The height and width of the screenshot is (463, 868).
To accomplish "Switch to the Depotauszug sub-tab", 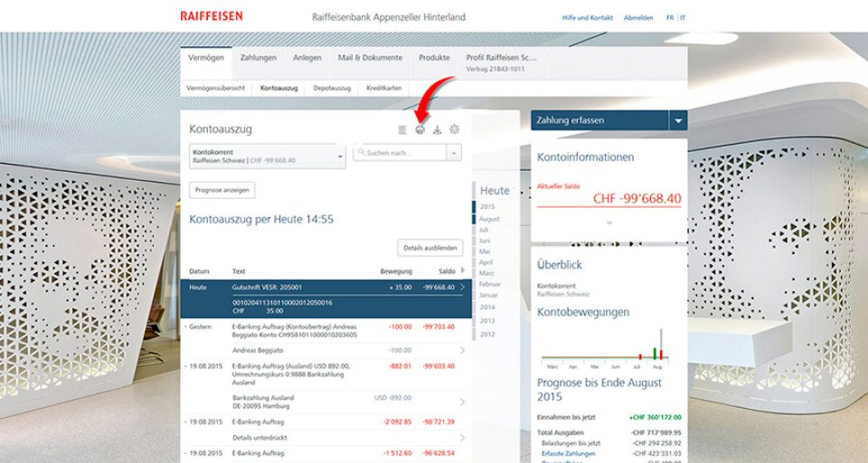I will pyautogui.click(x=332, y=89).
